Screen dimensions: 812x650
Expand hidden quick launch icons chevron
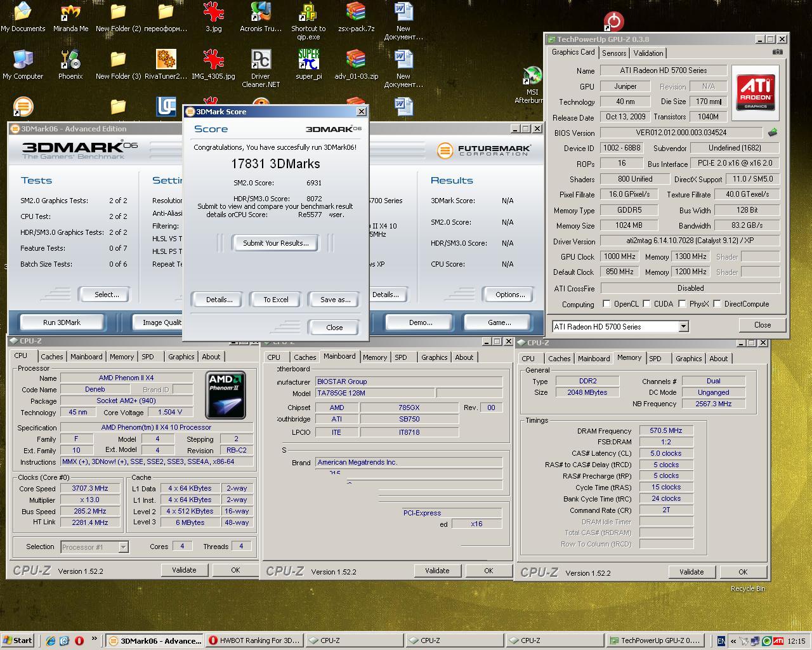coord(95,639)
